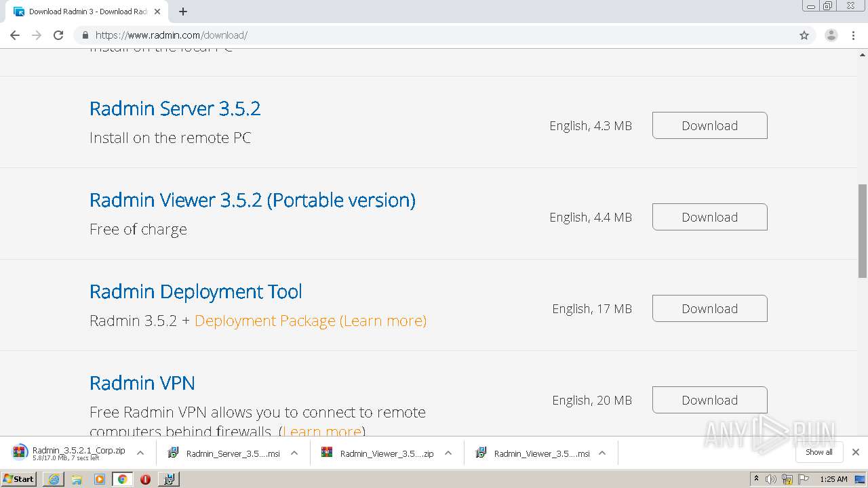Image resolution: width=868 pixels, height=488 pixels.
Task: Open Action Center flag icon
Action: [804, 479]
